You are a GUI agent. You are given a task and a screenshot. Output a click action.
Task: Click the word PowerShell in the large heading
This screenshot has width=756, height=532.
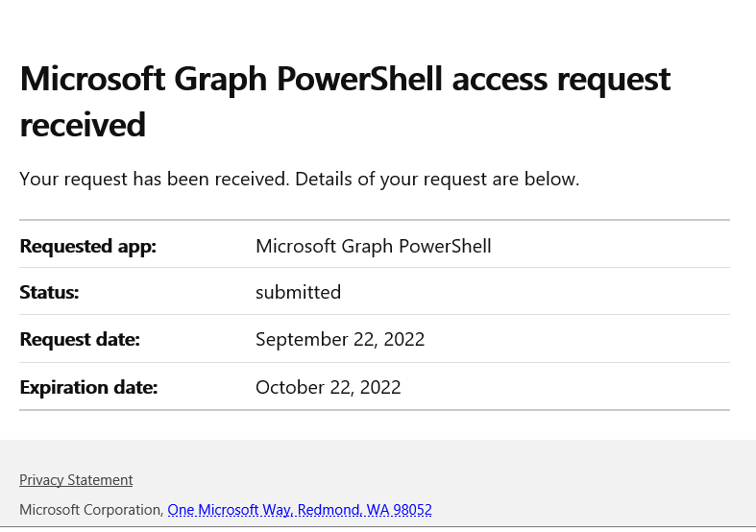(x=359, y=80)
